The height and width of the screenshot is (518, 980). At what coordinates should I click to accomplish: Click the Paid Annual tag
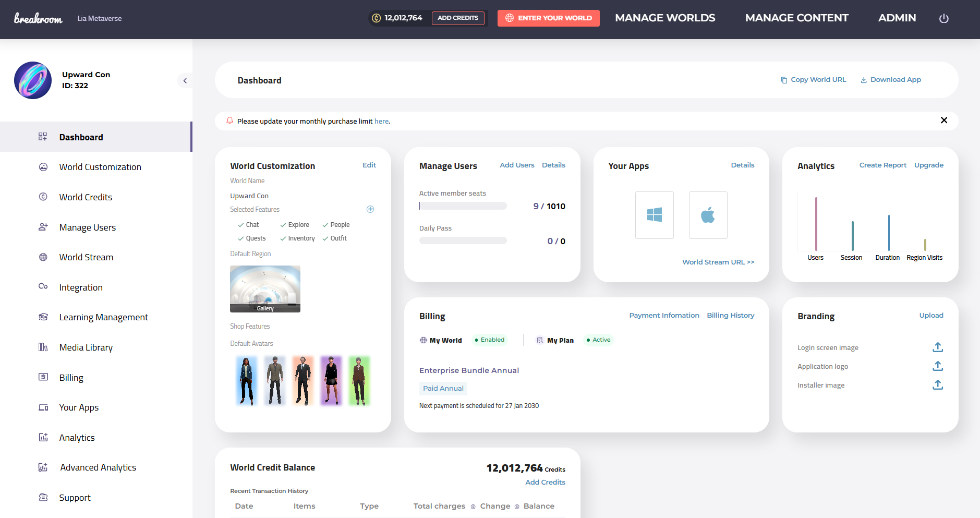(443, 389)
